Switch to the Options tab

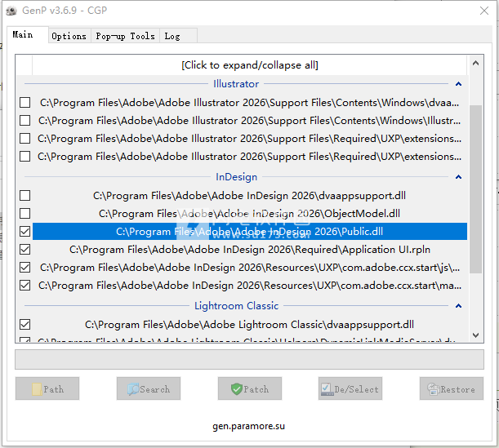pyautogui.click(x=69, y=36)
